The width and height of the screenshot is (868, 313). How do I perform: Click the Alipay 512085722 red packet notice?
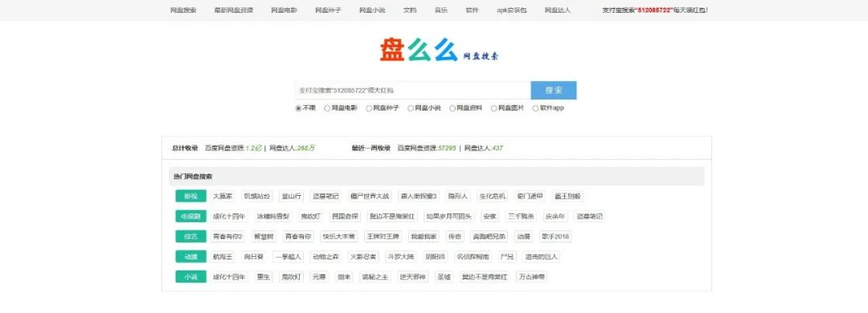click(x=655, y=10)
